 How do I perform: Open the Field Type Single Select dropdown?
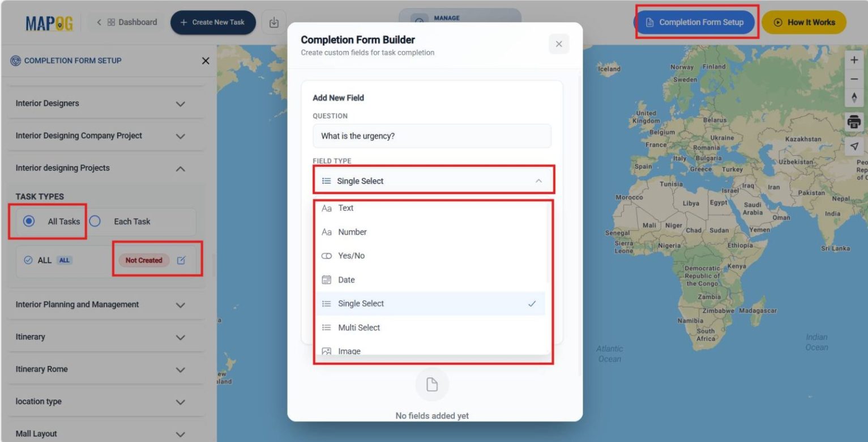coord(433,181)
